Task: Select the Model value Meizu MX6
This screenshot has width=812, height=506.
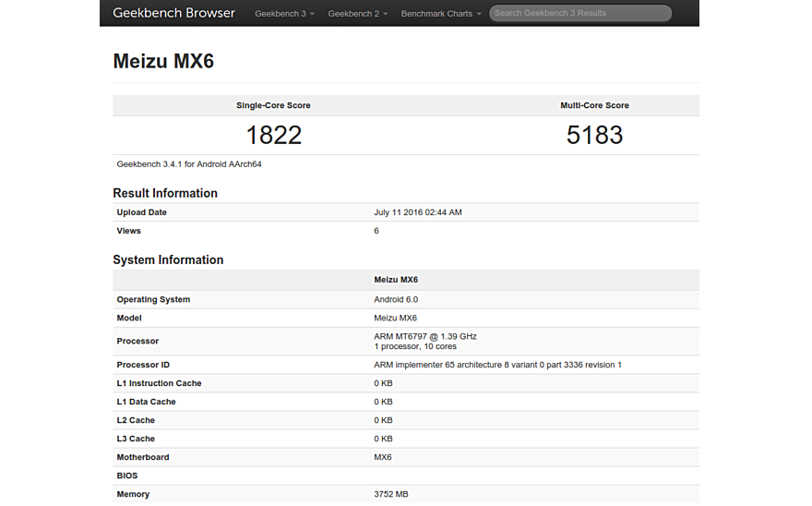Action: 395,319
